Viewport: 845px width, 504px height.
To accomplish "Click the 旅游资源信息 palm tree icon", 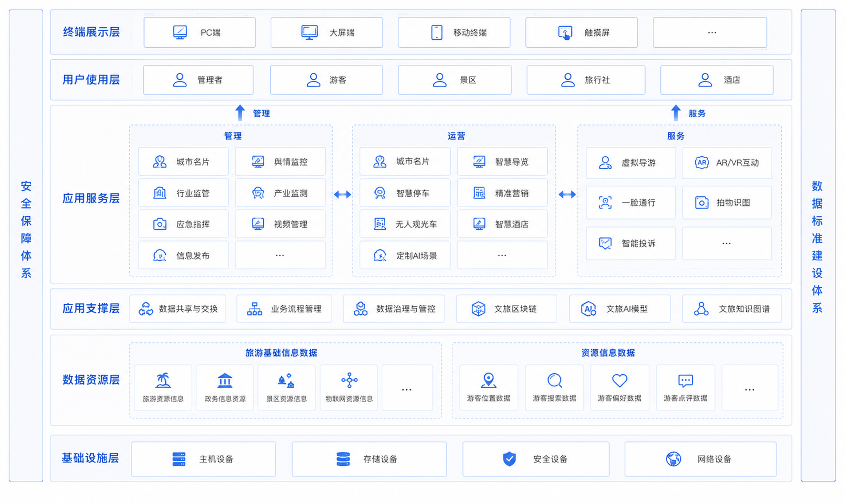I will click(163, 381).
